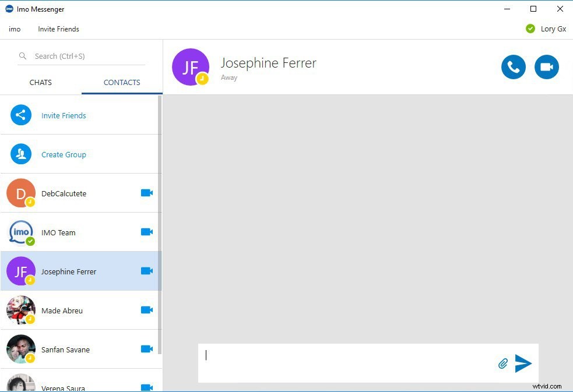This screenshot has width=573, height=392.
Task: Click the video call icon next to IMO Team
Action: (x=146, y=231)
